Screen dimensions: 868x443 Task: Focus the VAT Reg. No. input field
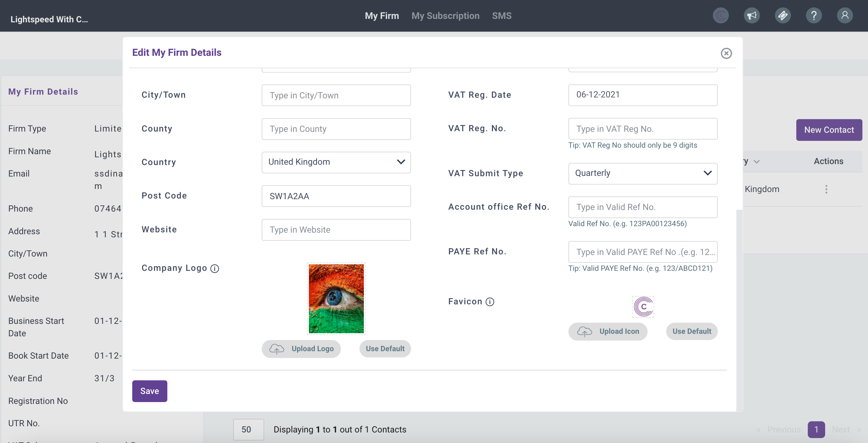coord(643,129)
